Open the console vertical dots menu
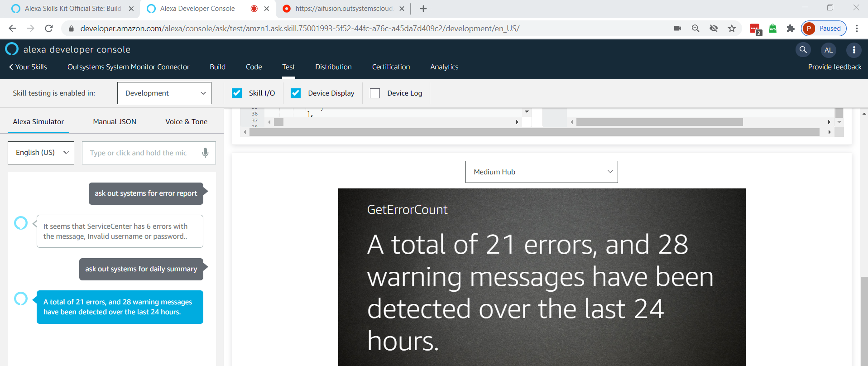 point(854,50)
